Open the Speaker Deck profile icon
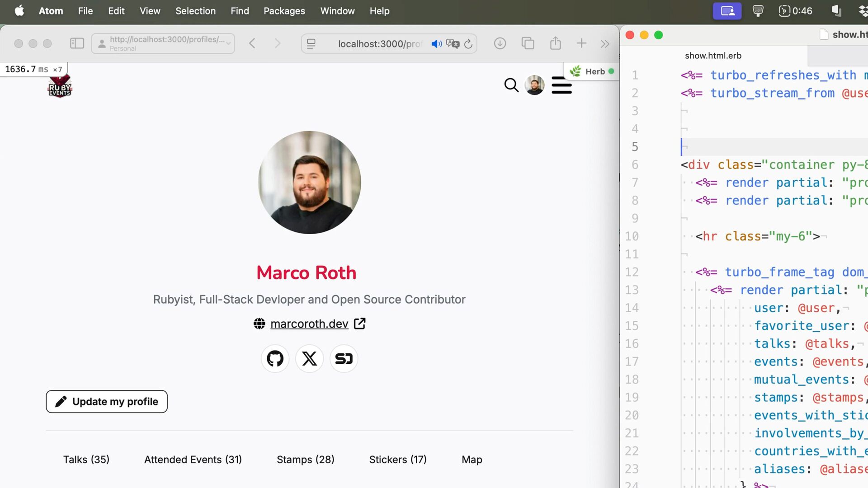Viewport: 868px width, 488px height. point(344,359)
